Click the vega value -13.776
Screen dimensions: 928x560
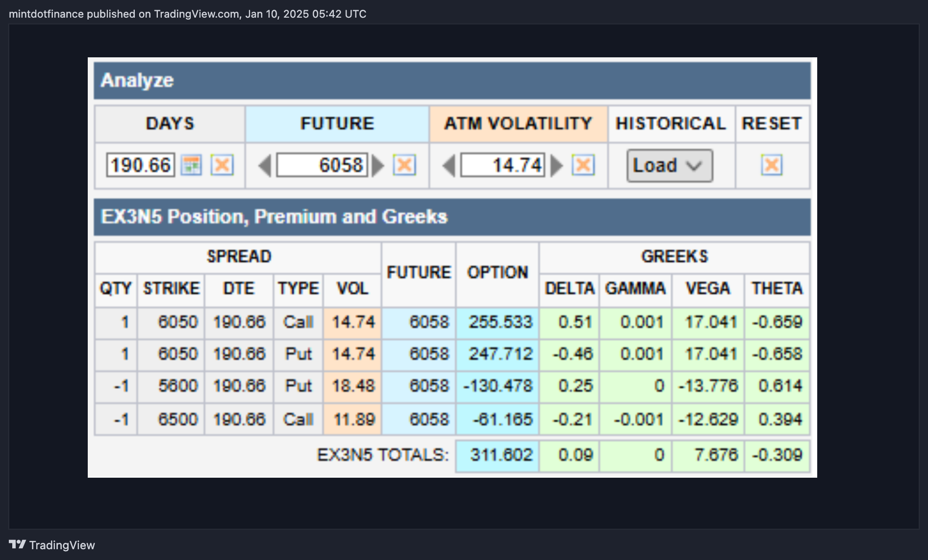coord(708,386)
